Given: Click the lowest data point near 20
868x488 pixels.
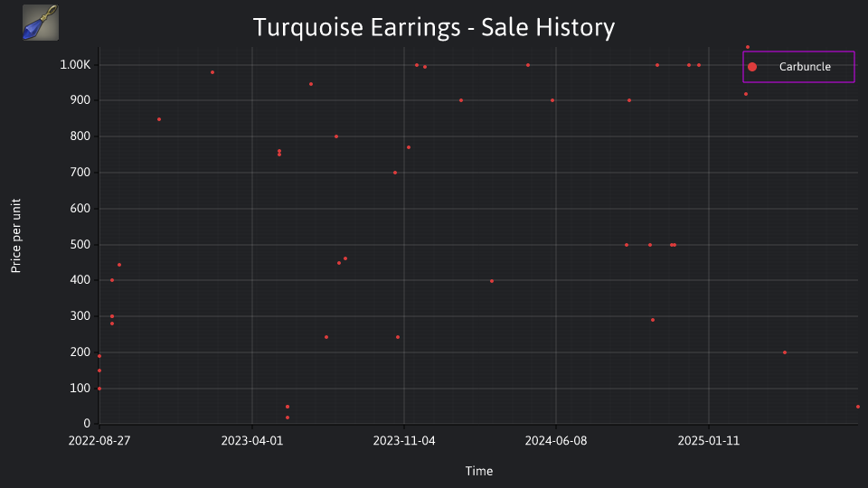Looking at the screenshot, I should coord(288,418).
